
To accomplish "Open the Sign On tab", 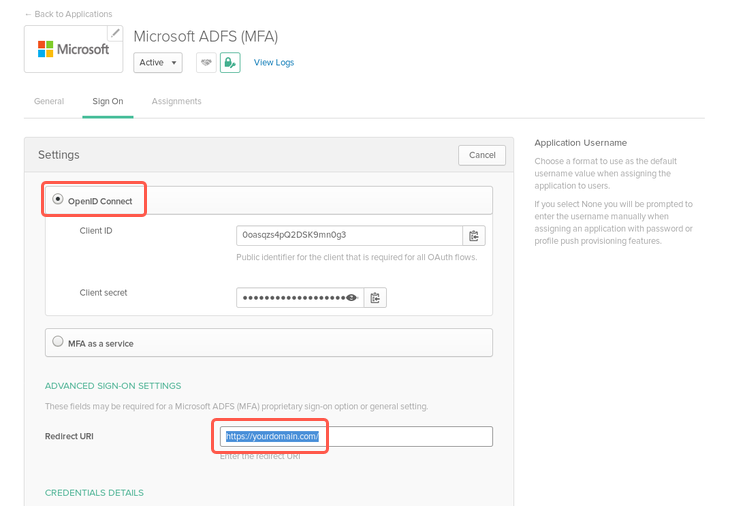I will (108, 101).
